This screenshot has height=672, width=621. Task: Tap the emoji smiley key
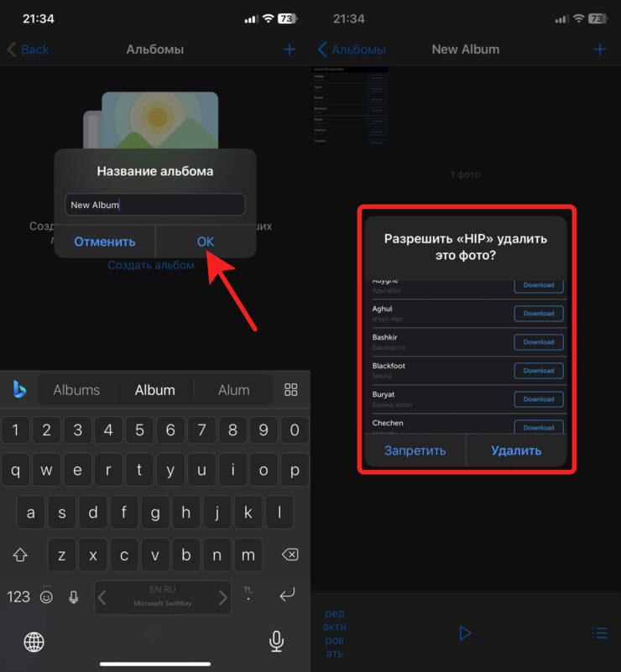[46, 597]
